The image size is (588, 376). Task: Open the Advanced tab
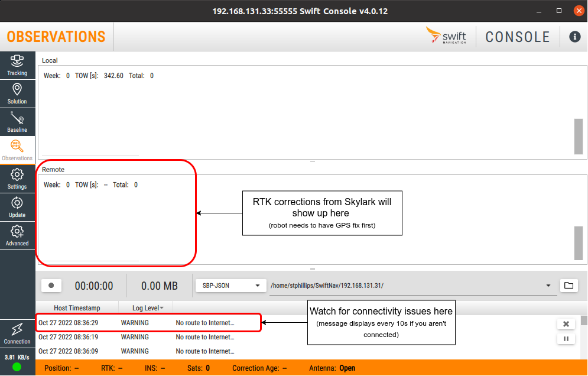[17, 235]
